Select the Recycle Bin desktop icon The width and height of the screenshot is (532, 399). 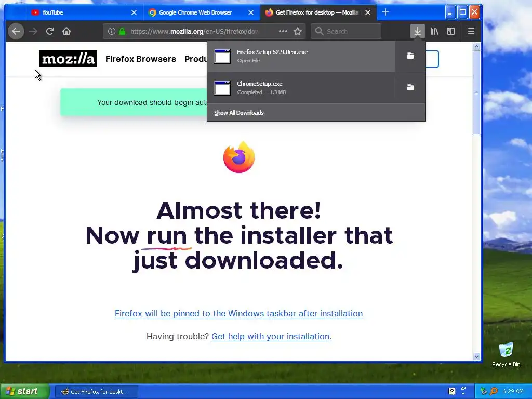click(506, 354)
